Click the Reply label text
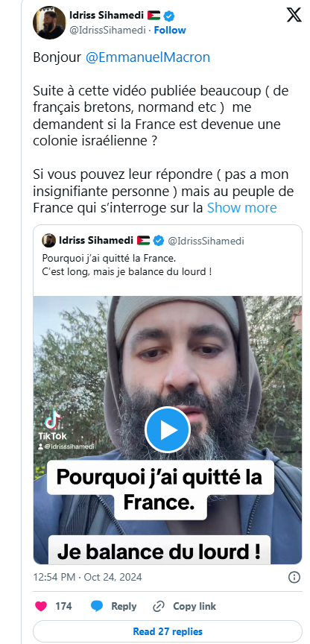This screenshot has height=644, width=310. [x=124, y=606]
